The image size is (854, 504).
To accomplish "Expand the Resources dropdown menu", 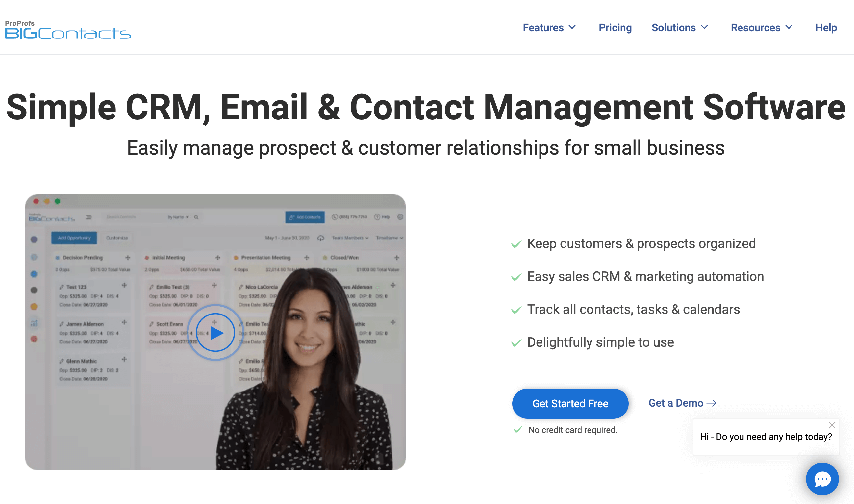I will click(762, 27).
